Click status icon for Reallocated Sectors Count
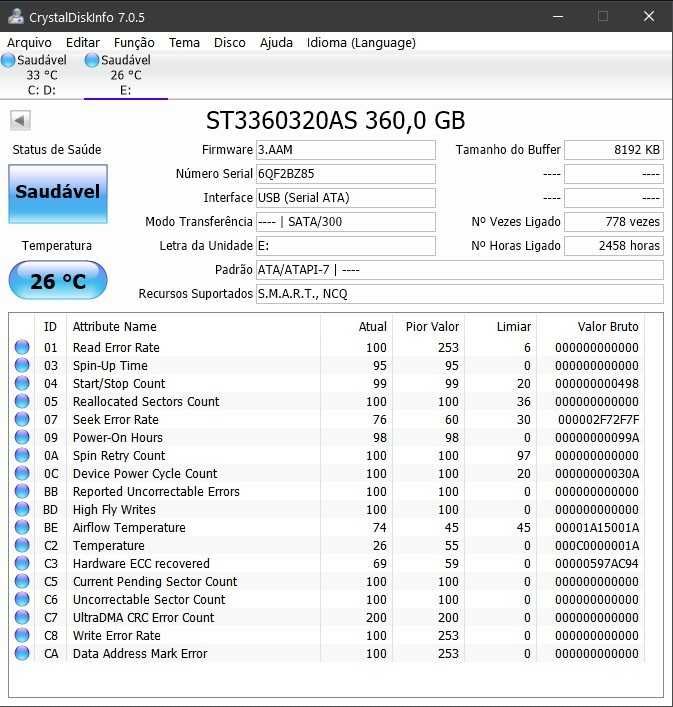 [x=22, y=401]
